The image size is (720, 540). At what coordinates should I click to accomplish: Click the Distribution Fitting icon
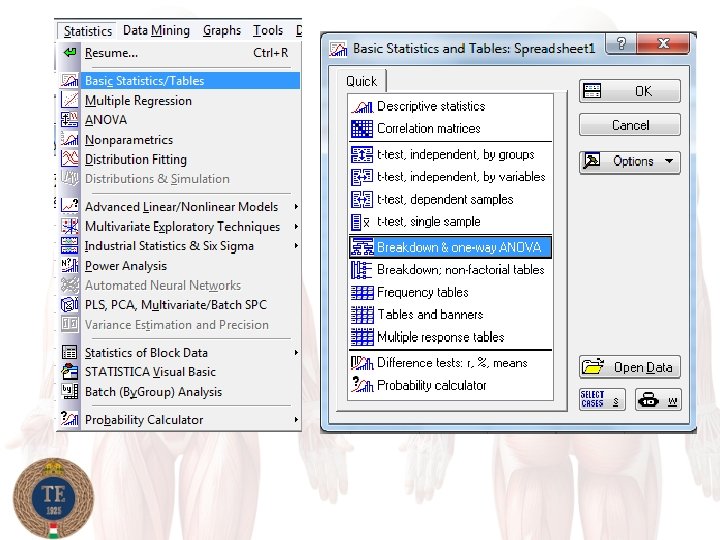(x=70, y=159)
